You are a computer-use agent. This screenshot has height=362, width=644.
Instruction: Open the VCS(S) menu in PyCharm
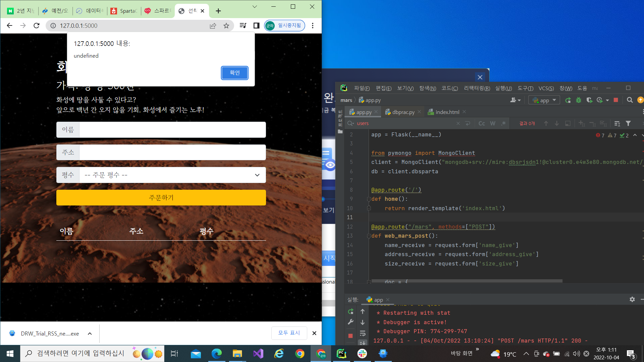pos(546,88)
